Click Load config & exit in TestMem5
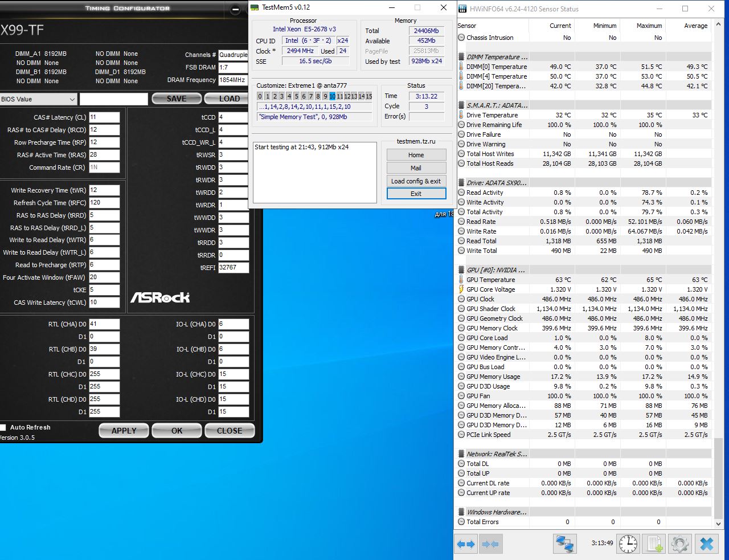 [x=416, y=181]
